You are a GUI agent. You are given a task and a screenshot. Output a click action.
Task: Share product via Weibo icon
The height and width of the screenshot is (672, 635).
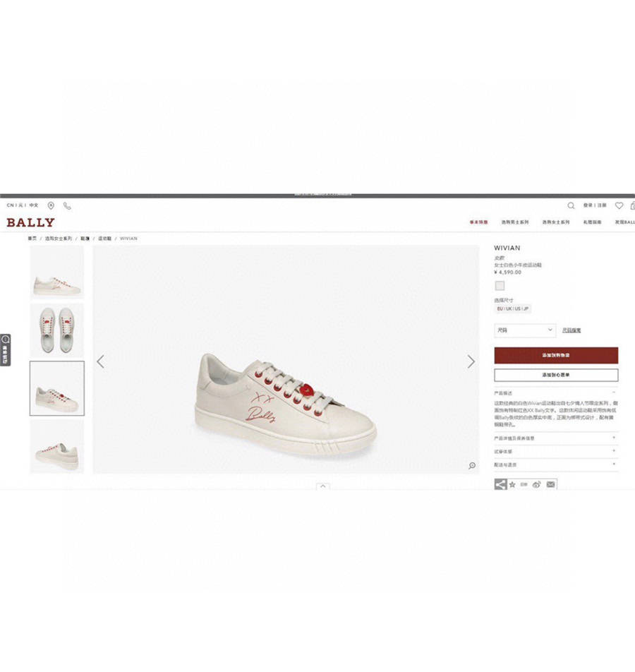[x=536, y=485]
